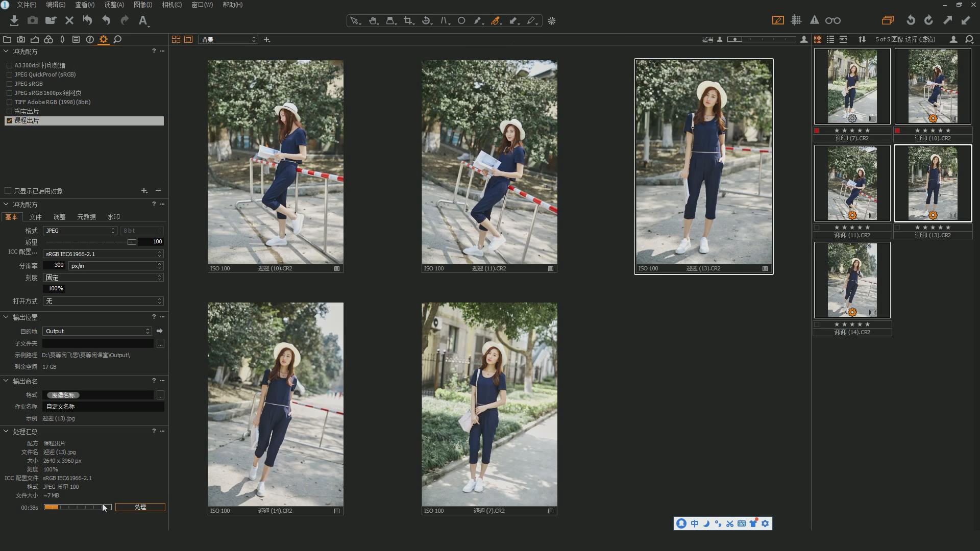
Task: Enable the JPEG sRGB recipe checkbox
Action: (x=9, y=84)
